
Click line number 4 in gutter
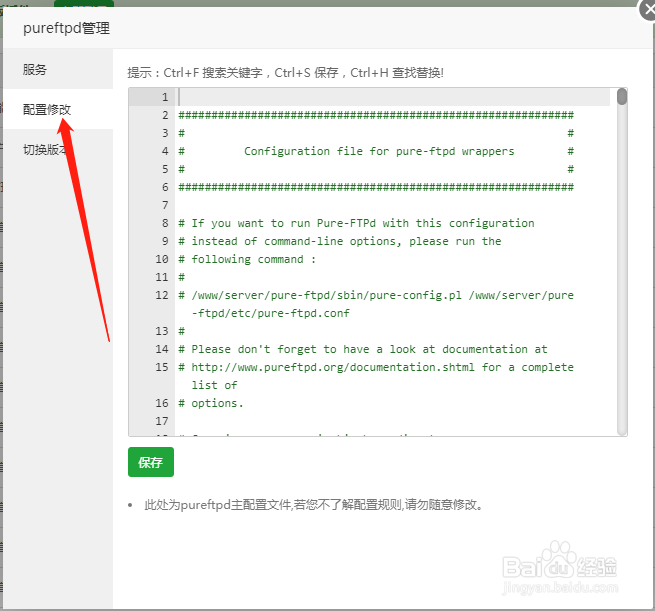click(x=165, y=151)
